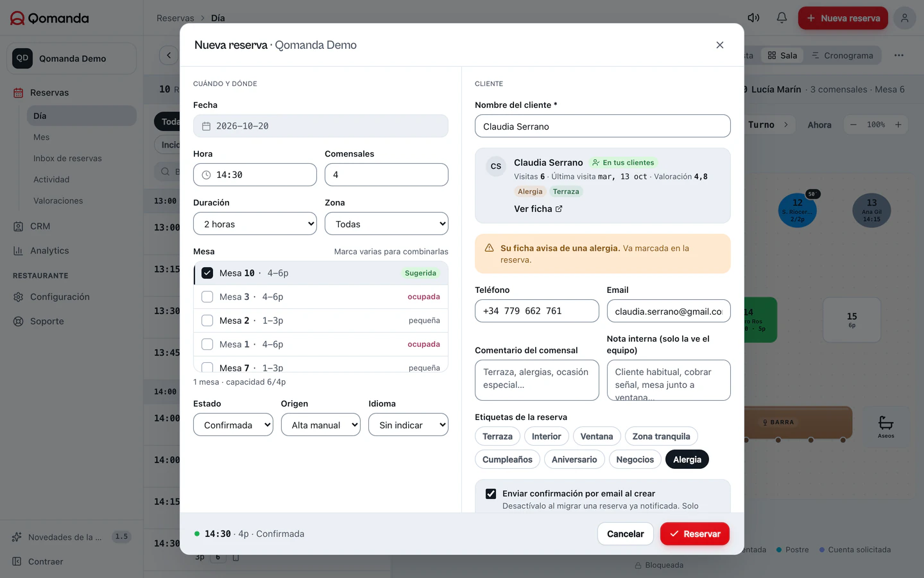Check the Mesa 1 checkbox
This screenshot has width=924, height=578.
point(207,344)
